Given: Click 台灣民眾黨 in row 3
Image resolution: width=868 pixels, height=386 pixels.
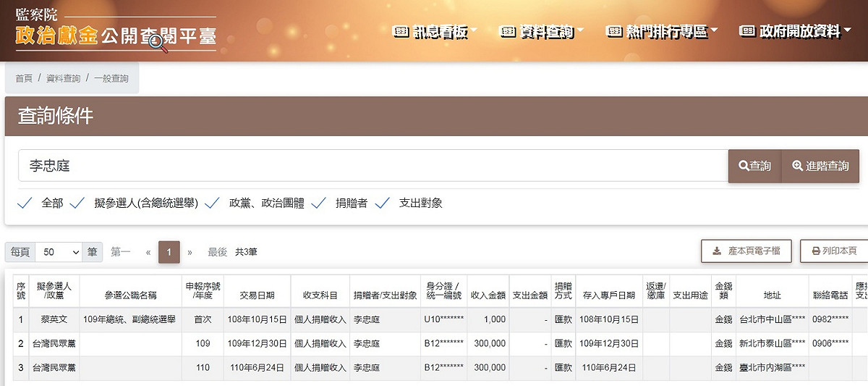Looking at the screenshot, I should (x=54, y=368).
